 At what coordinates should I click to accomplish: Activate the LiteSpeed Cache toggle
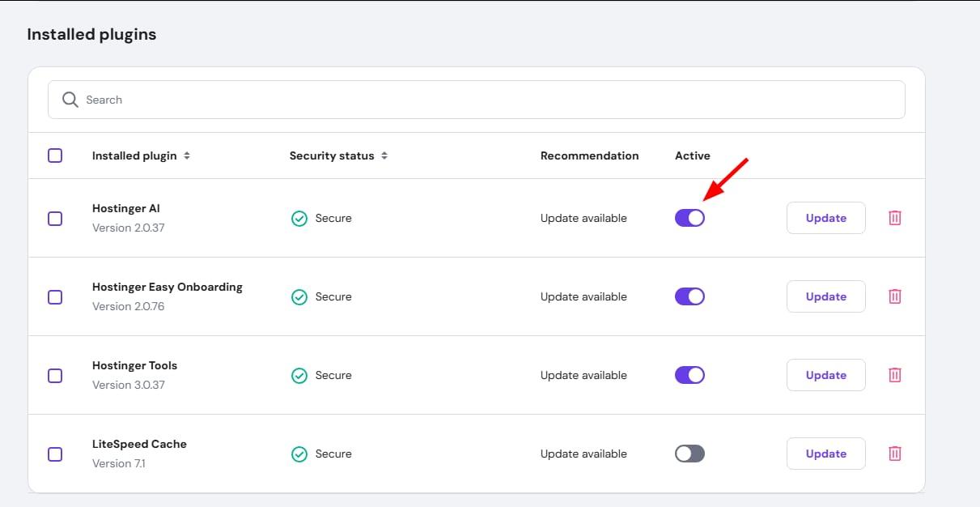tap(689, 454)
